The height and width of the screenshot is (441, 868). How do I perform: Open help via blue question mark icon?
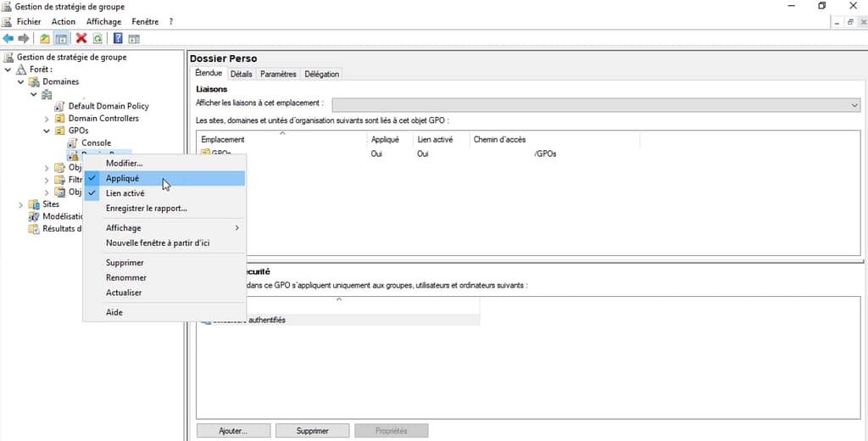click(x=118, y=38)
